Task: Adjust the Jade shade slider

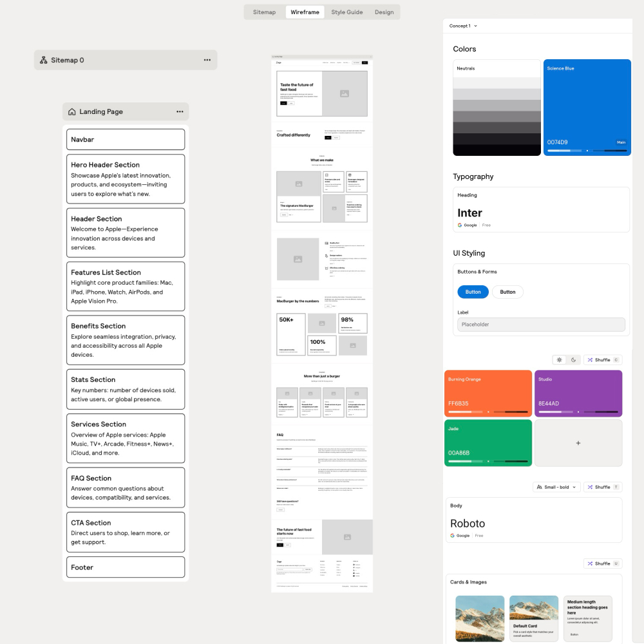Action: pyautogui.click(x=488, y=461)
